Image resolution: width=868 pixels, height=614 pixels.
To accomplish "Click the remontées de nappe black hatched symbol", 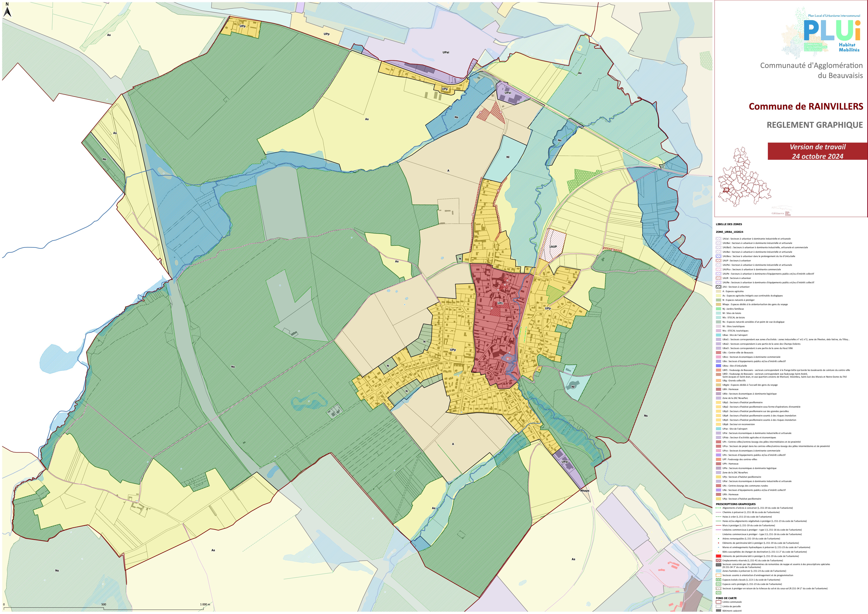I will (x=718, y=565).
